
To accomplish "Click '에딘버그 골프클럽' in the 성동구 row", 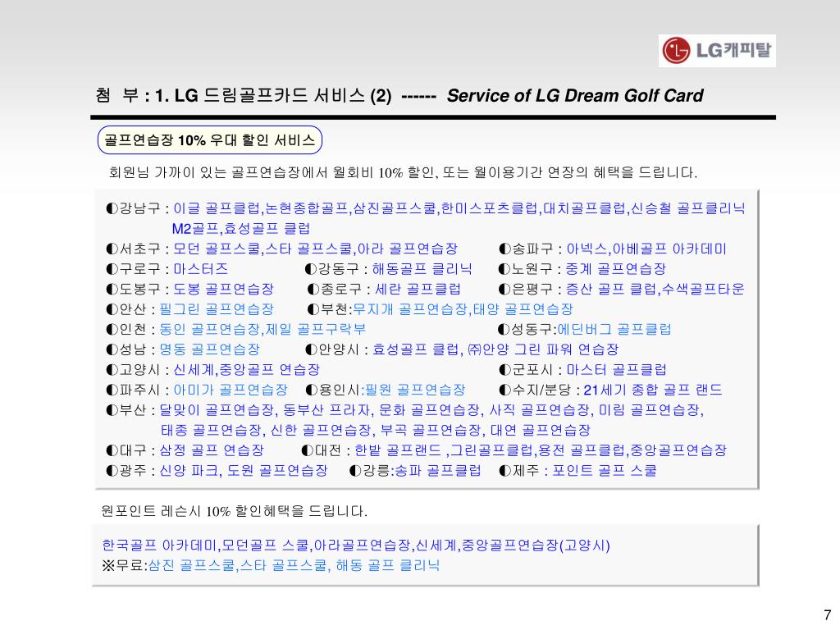I will tap(614, 330).
